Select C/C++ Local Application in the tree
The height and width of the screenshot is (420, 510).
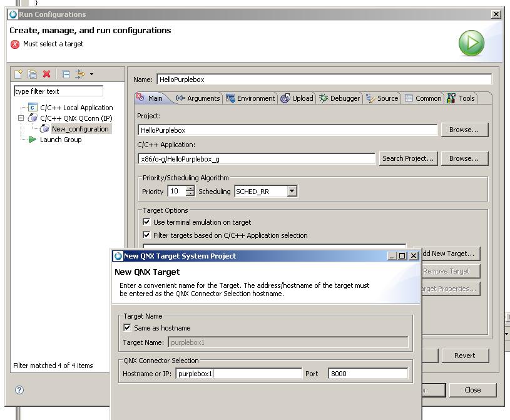click(x=76, y=108)
